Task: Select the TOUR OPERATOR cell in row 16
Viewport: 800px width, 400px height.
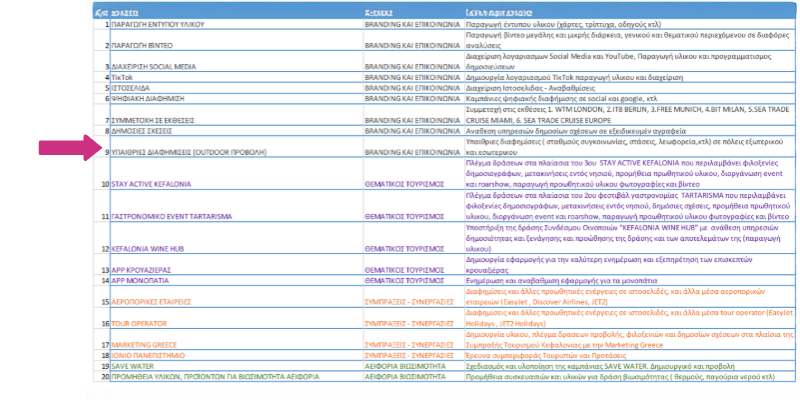Action: 140,324
